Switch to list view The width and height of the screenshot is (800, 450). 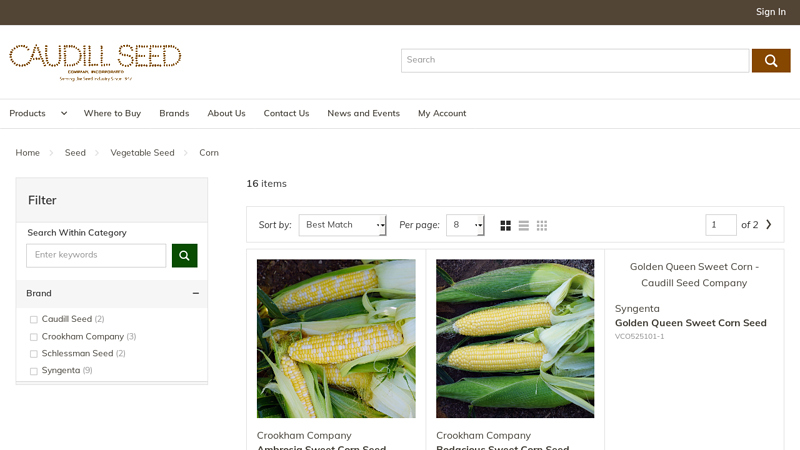(523, 226)
